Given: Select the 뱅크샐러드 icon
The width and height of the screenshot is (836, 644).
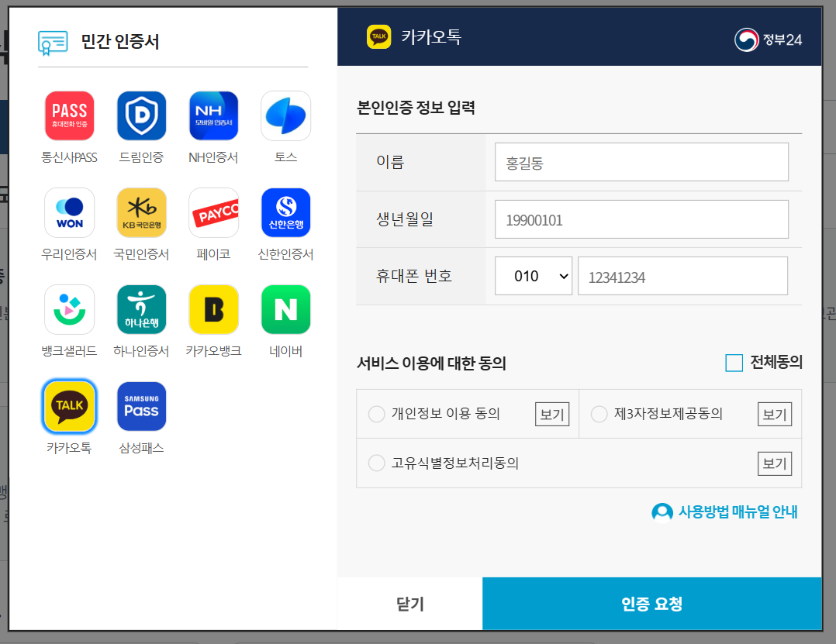Looking at the screenshot, I should tap(69, 309).
